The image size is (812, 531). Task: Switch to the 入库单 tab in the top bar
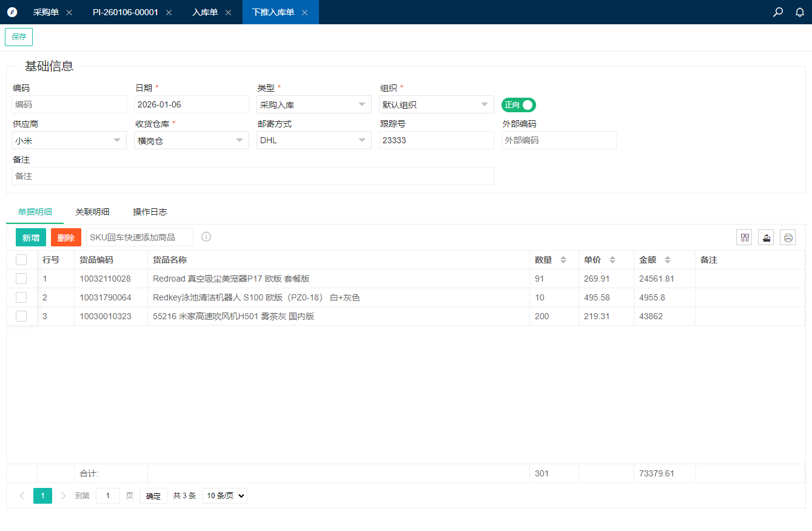[x=205, y=12]
